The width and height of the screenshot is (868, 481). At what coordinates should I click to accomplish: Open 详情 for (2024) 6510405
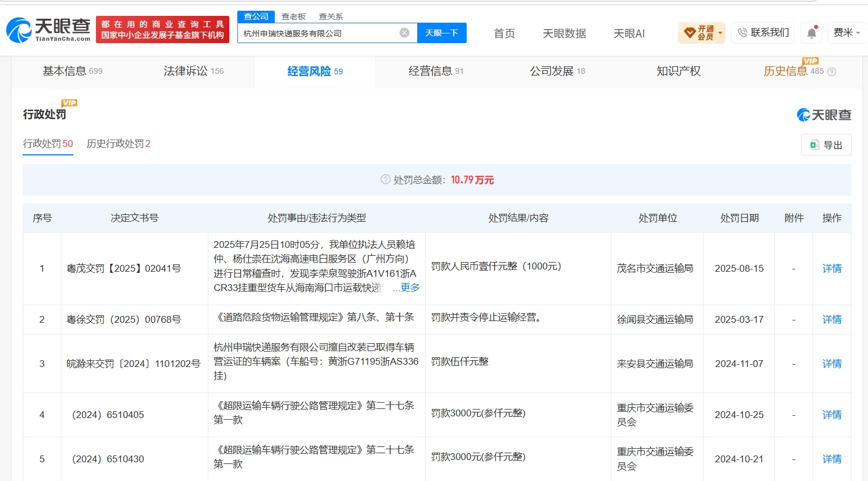pos(832,415)
